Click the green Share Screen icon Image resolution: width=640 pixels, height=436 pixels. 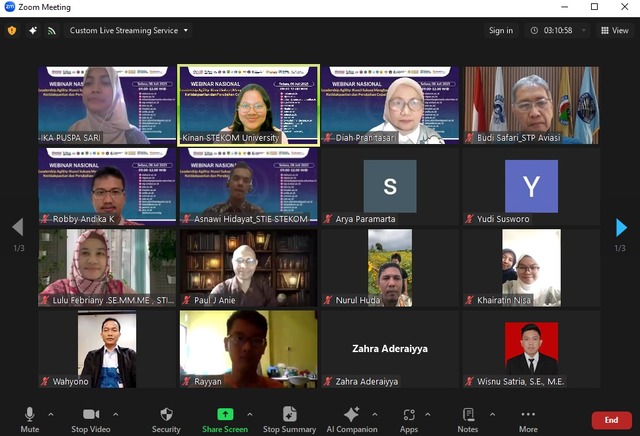[225, 414]
